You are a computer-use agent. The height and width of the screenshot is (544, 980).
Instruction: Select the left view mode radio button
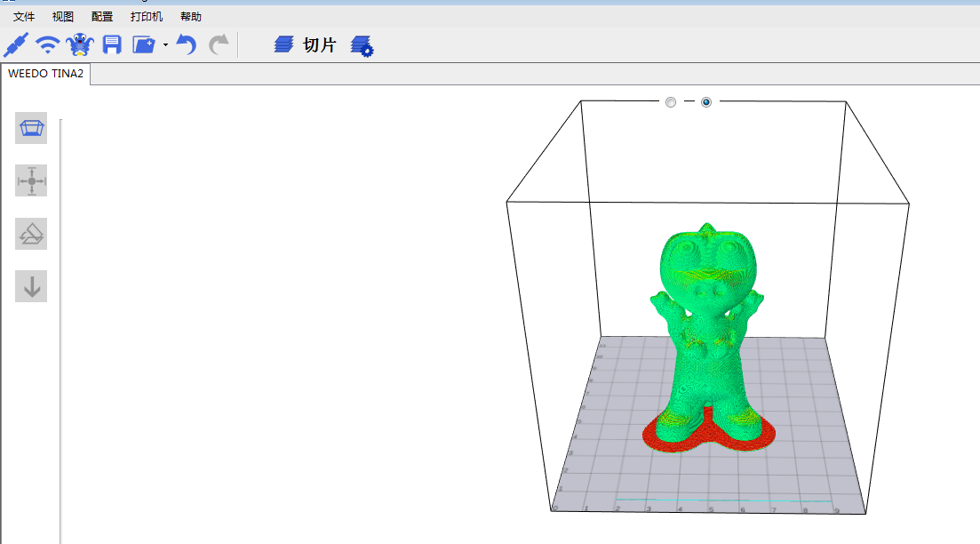[671, 102]
